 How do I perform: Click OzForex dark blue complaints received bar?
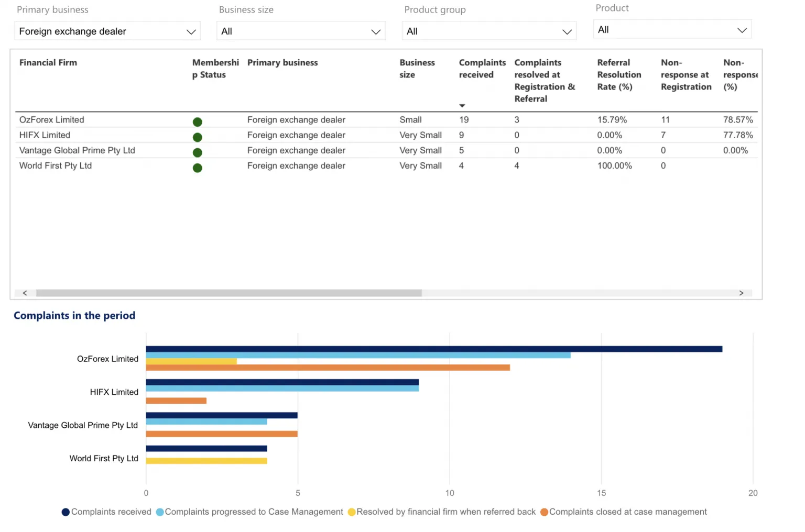tap(434, 349)
